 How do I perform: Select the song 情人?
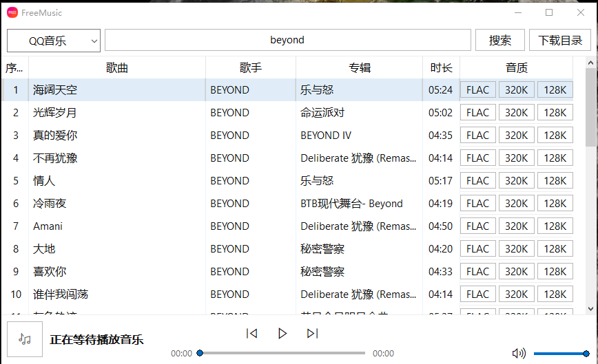point(44,181)
